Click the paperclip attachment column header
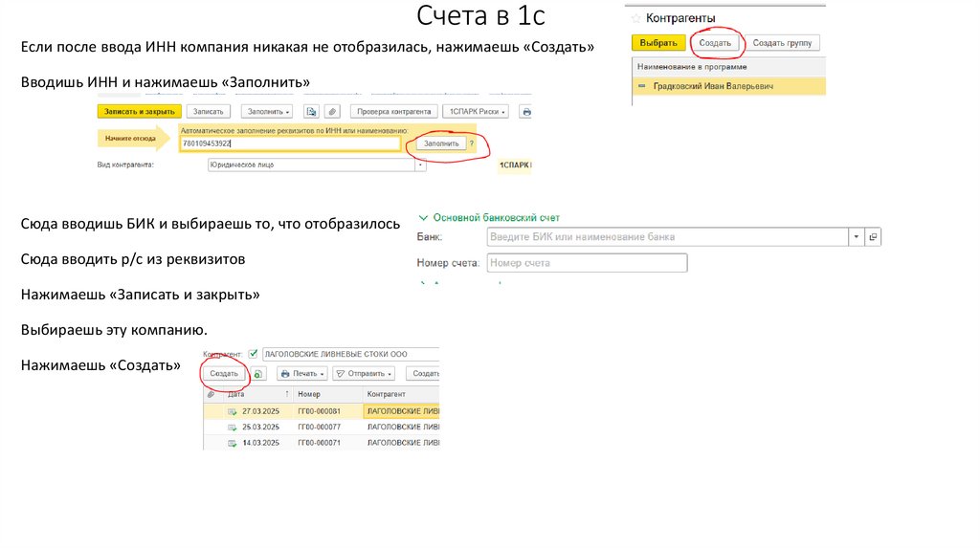Screen dimensions: 980x549 (212, 394)
